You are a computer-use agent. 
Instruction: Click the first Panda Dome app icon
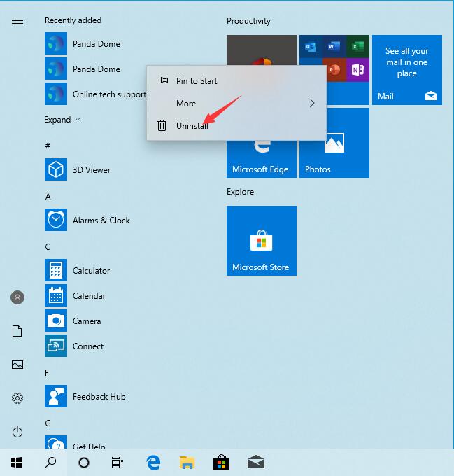[x=56, y=43]
